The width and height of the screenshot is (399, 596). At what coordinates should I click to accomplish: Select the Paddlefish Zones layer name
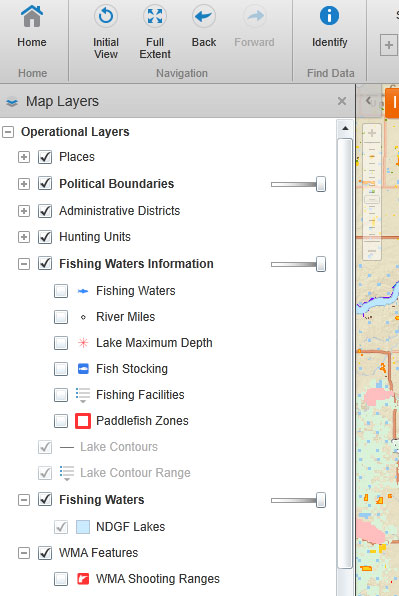click(x=142, y=421)
